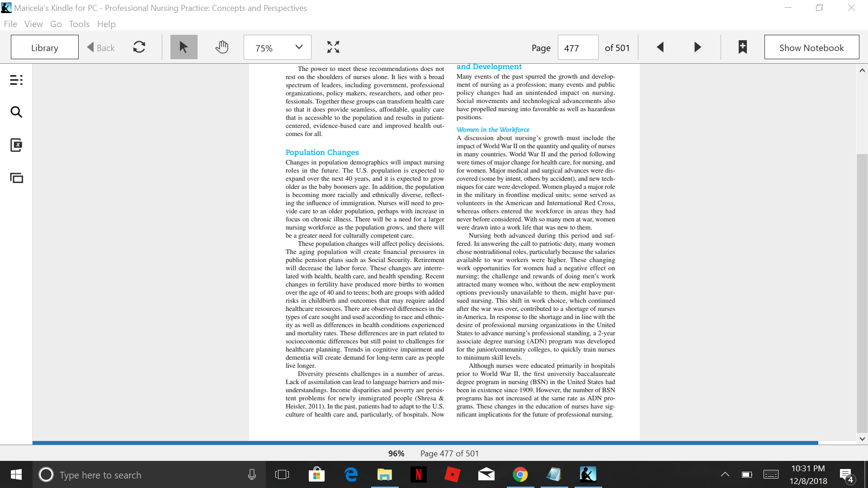Open the Action Center notifications
The width and height of the screenshot is (868, 488).
(846, 475)
